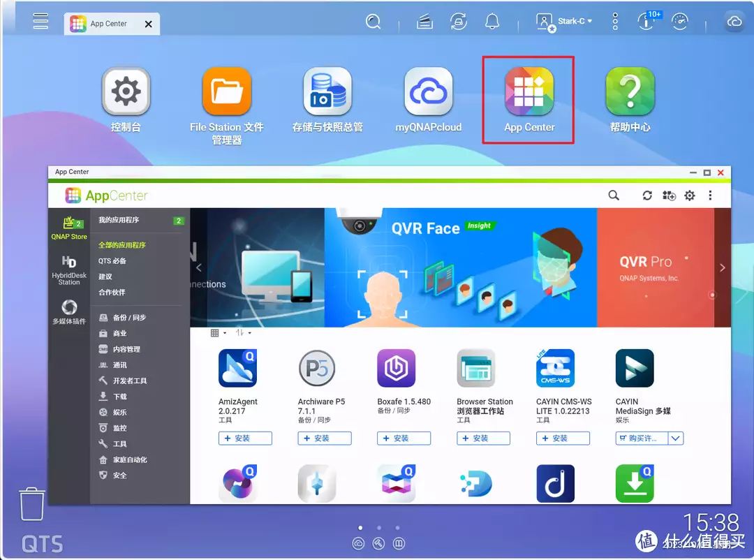Image resolution: width=754 pixels, height=560 pixels.
Task: Select 多媒体插件 in the left sidebar
Action: pos(69,312)
